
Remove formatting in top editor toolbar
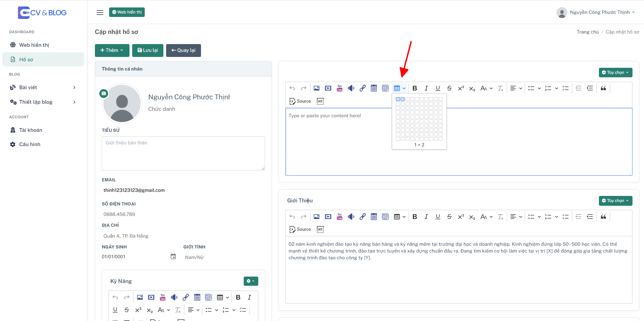click(x=501, y=88)
